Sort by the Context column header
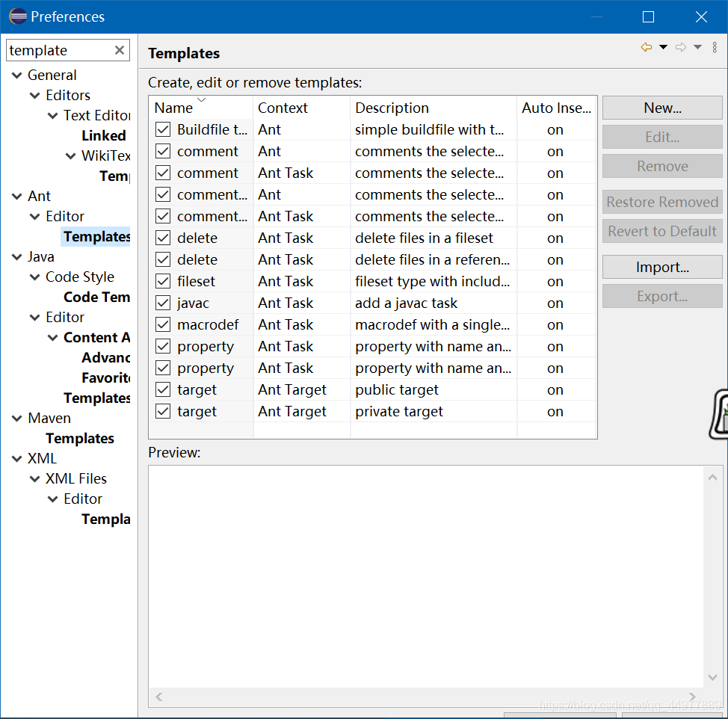Viewport: 728px width, 719px height. tap(302, 108)
